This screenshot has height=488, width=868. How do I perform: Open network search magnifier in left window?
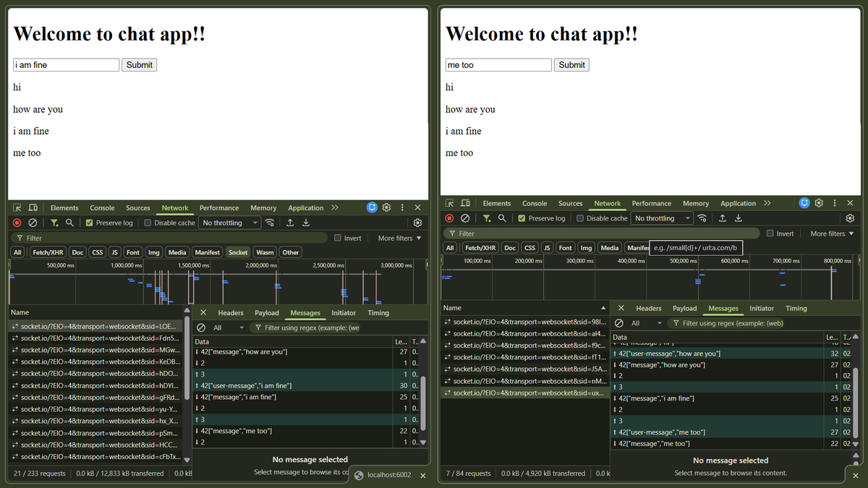point(69,223)
